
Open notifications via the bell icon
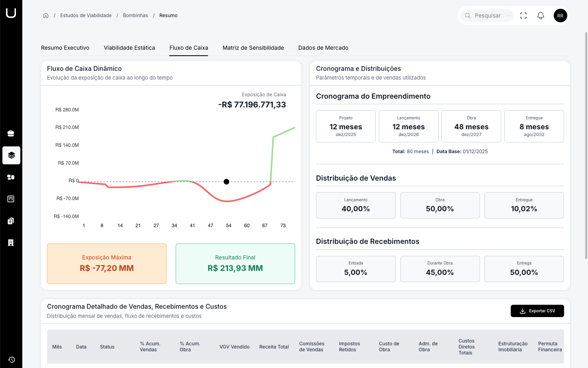point(541,16)
